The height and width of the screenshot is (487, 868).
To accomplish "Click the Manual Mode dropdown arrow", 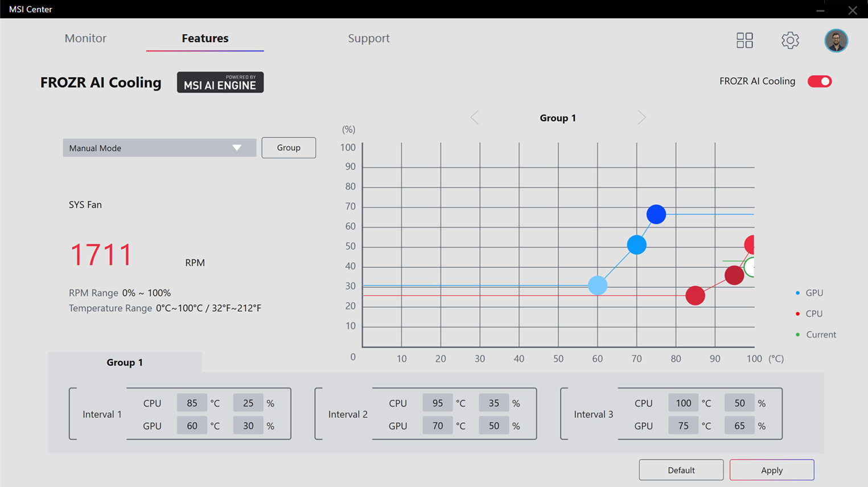I will 237,148.
